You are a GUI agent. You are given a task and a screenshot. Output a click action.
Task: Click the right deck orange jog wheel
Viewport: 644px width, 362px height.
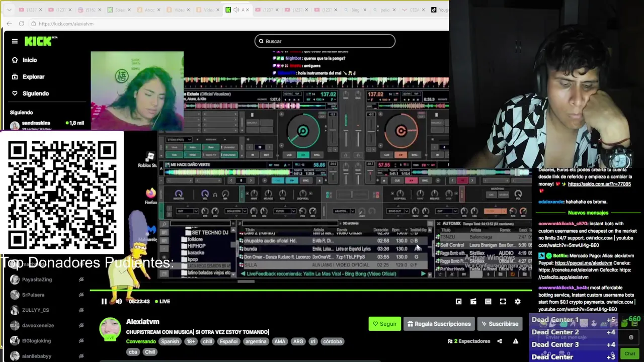pyautogui.click(x=401, y=131)
